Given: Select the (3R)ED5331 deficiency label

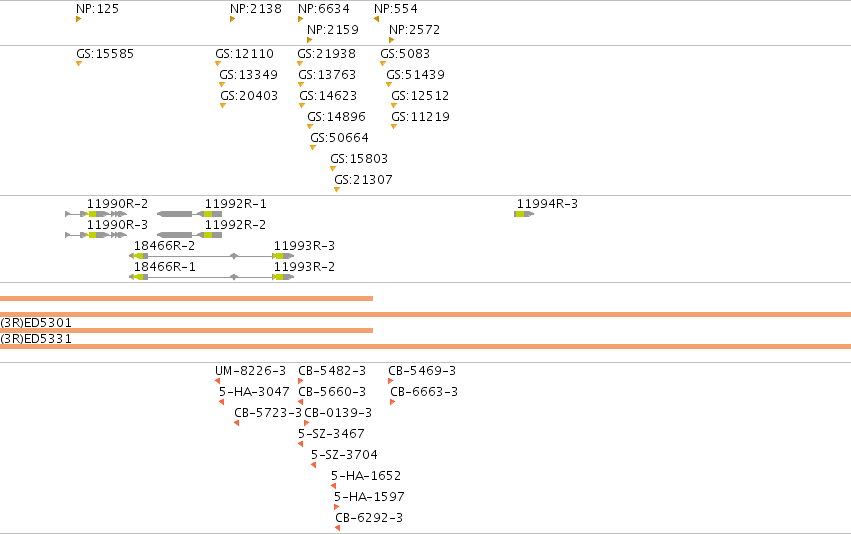Looking at the screenshot, I should tap(36, 339).
